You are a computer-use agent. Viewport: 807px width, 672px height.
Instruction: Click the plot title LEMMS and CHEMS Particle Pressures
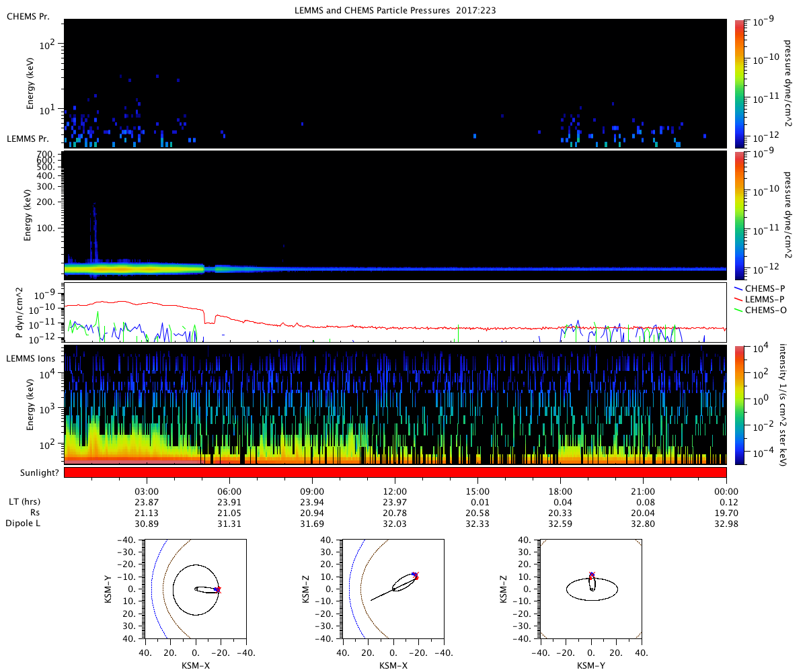[x=395, y=10]
